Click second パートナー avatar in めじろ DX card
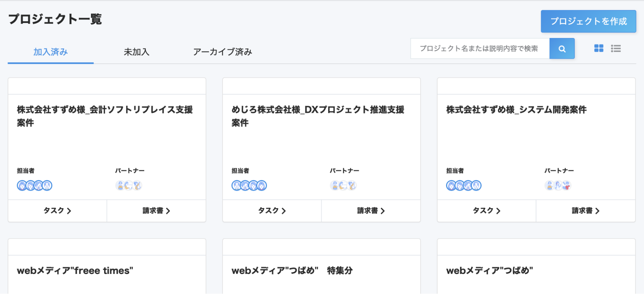 coord(343,185)
